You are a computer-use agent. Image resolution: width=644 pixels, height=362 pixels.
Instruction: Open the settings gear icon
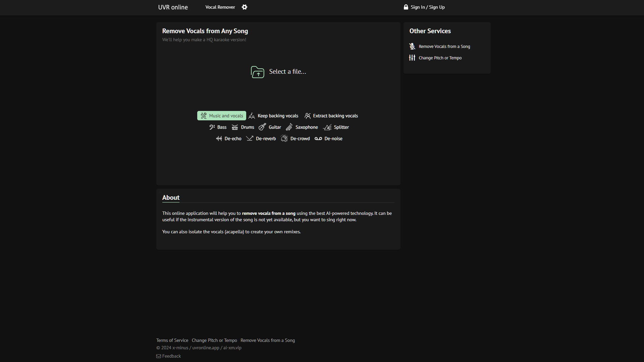(x=245, y=7)
